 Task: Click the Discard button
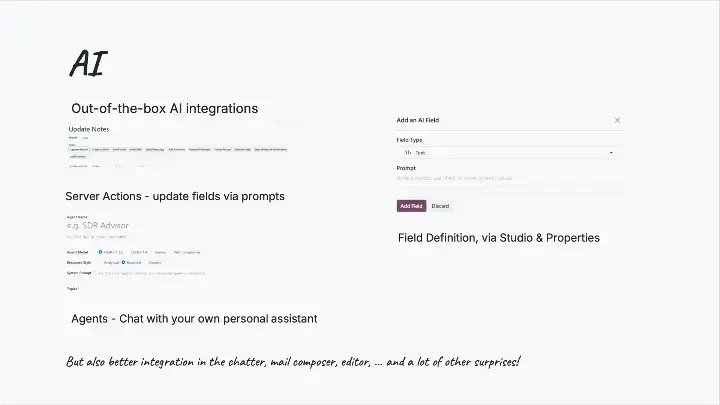[440, 206]
